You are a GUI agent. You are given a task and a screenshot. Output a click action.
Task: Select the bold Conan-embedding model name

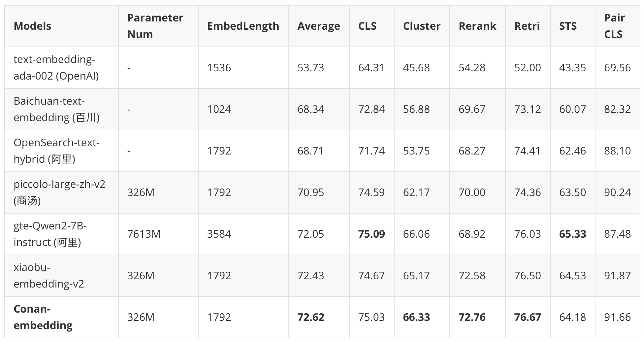(43, 317)
